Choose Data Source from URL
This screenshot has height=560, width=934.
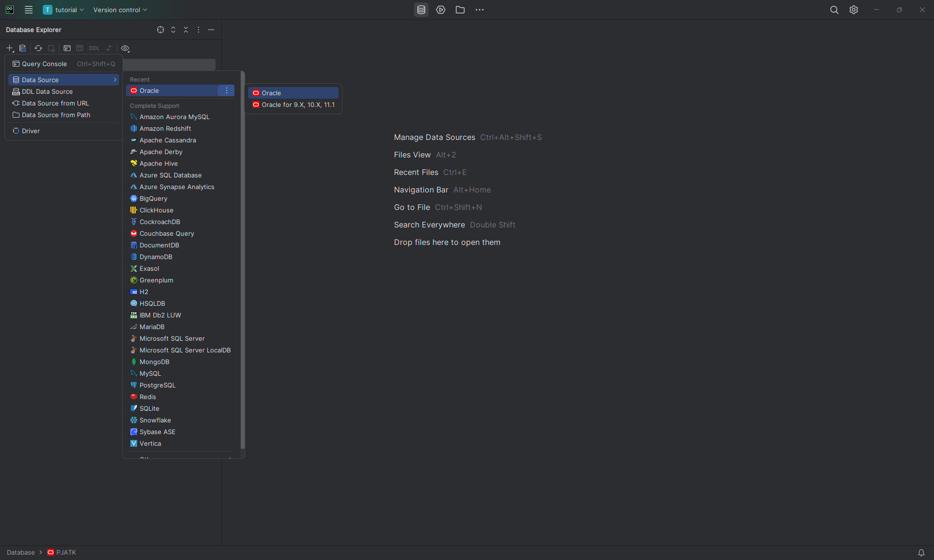64,103
